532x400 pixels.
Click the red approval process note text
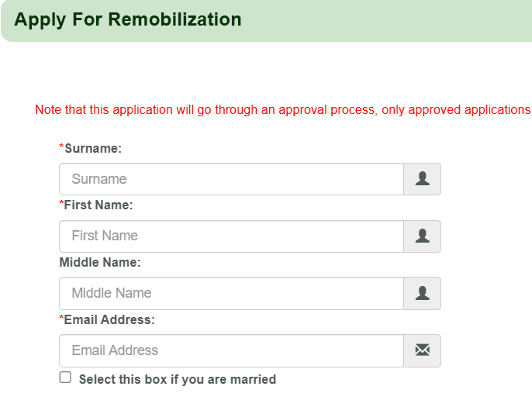[x=282, y=109]
